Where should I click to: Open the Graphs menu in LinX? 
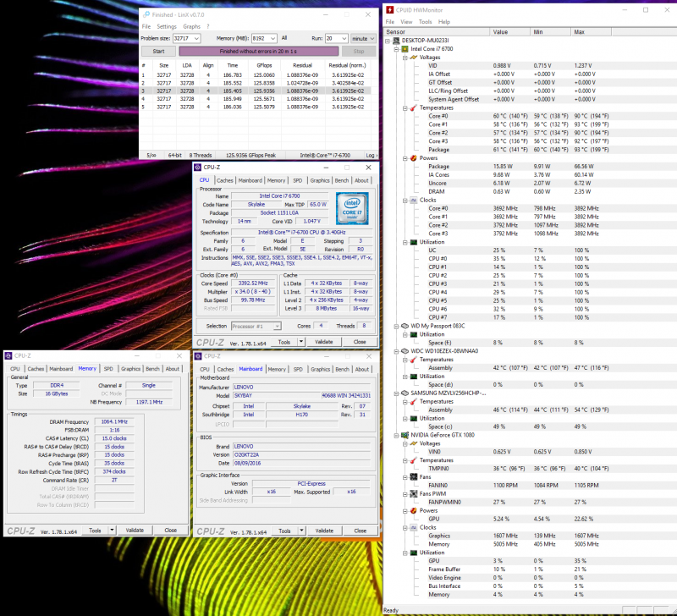(192, 27)
